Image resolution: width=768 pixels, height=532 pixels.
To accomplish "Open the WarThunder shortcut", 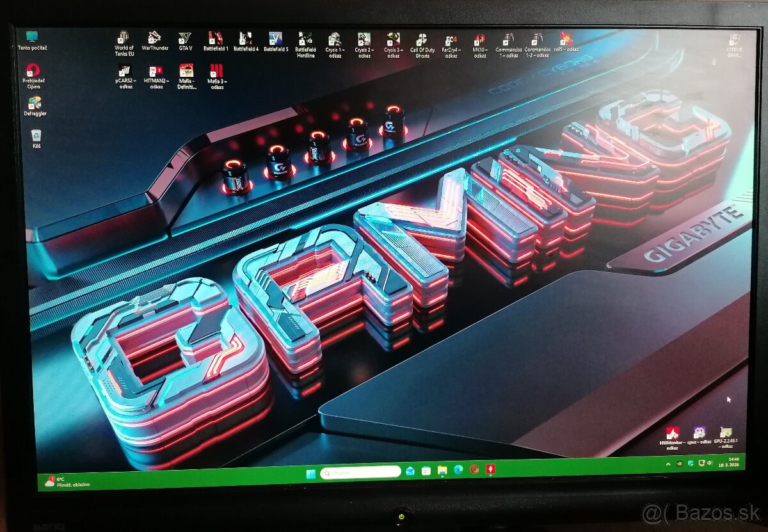I will click(156, 38).
